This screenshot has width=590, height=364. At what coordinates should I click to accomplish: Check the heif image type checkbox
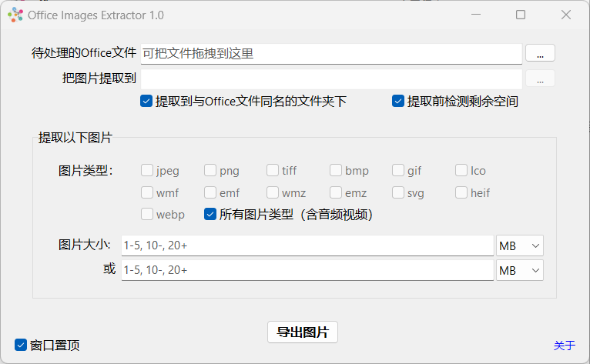[x=461, y=192]
